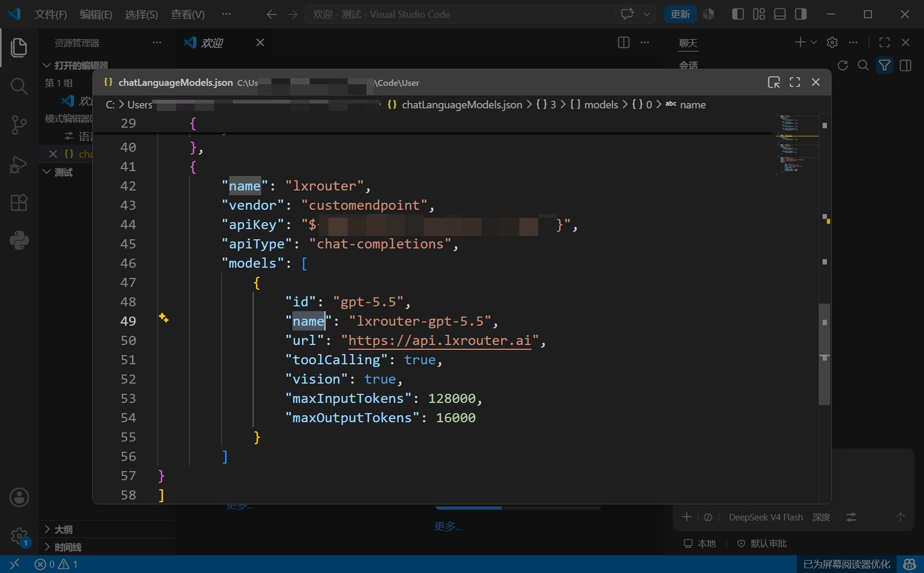924x573 pixels.
Task: Toggle the secondary sidebar visibility
Action: [801, 14]
